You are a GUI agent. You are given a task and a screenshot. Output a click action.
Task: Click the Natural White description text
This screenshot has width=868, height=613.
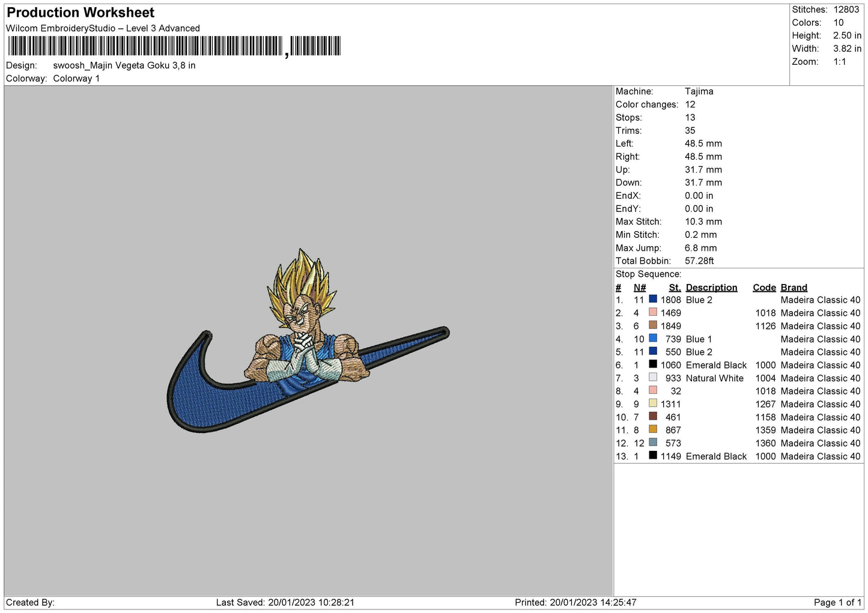coord(715,378)
